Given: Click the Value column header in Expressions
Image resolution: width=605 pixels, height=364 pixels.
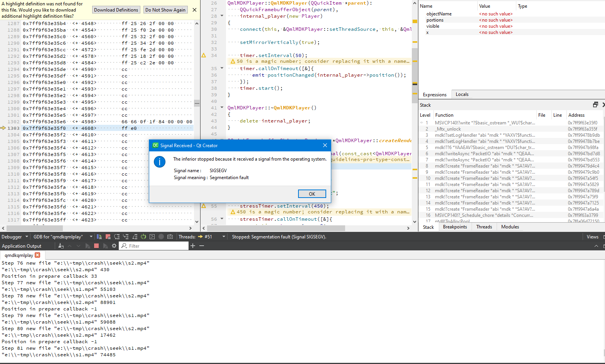Looking at the screenshot, I should tap(496, 6).
